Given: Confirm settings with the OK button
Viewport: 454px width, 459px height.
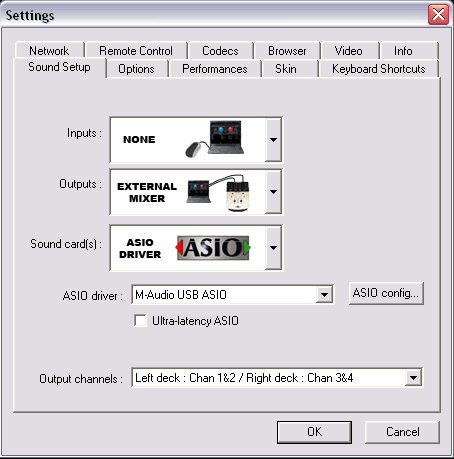Looking at the screenshot, I should (314, 432).
